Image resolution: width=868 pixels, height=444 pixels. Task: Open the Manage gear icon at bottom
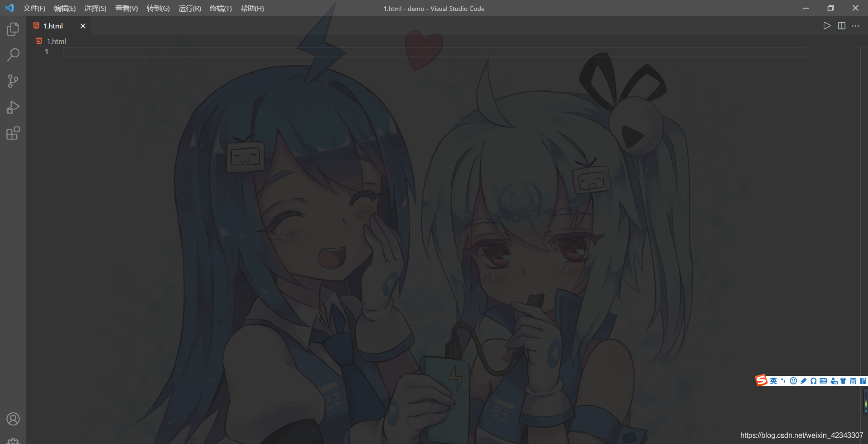point(13,441)
